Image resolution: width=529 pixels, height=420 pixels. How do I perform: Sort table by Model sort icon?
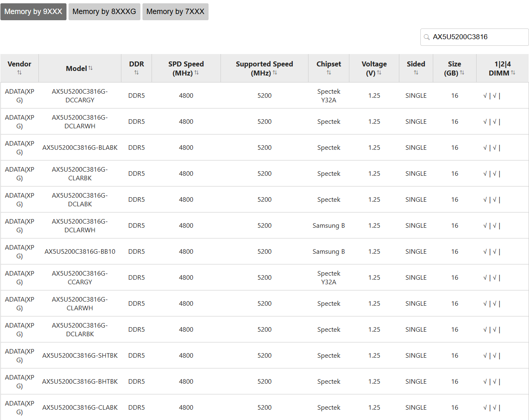90,68
